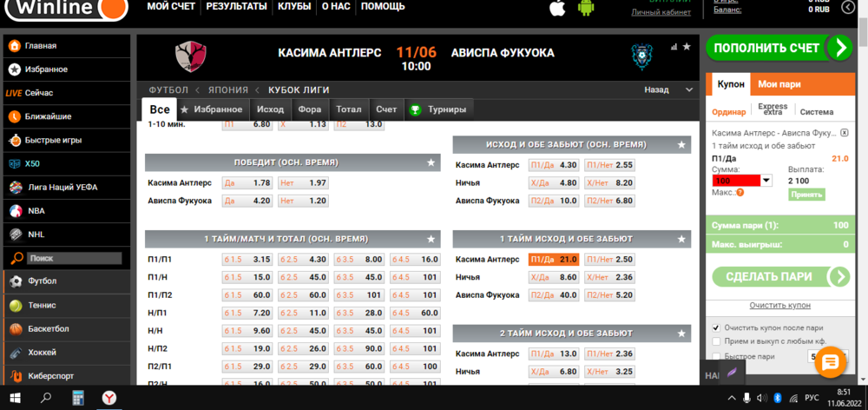The width and height of the screenshot is (868, 410).
Task: Open МОЙ СЧЕТ in the top menu
Action: [x=171, y=7]
